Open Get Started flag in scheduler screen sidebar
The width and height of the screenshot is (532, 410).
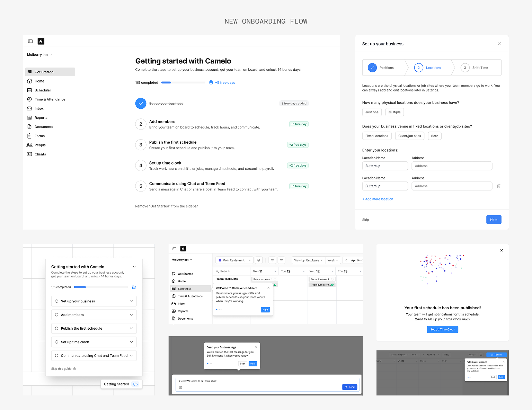click(174, 274)
